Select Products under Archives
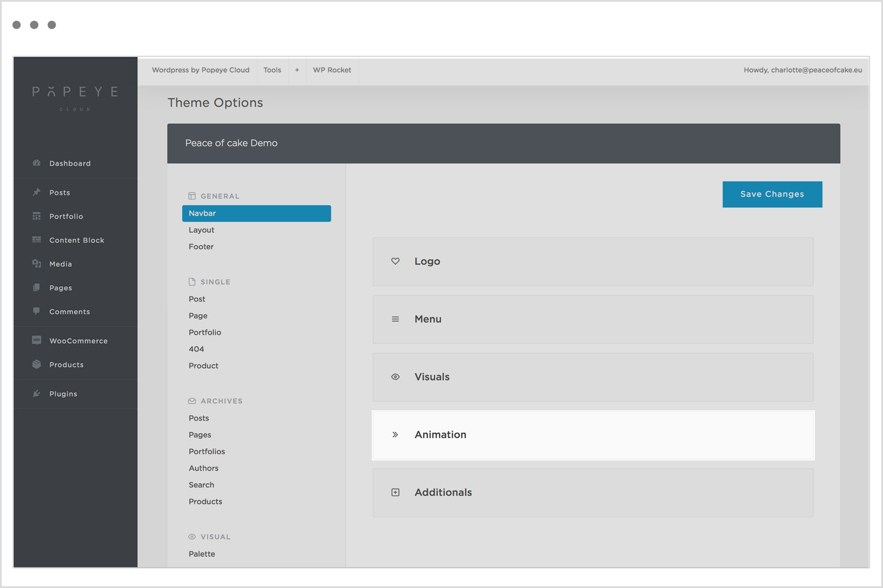The image size is (883, 588). coord(205,501)
